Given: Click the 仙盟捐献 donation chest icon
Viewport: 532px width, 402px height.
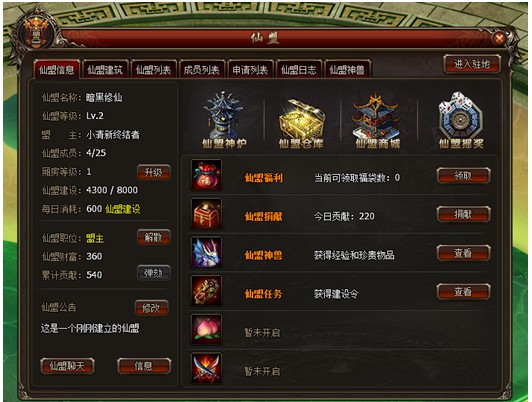Looking at the screenshot, I should click(x=207, y=214).
